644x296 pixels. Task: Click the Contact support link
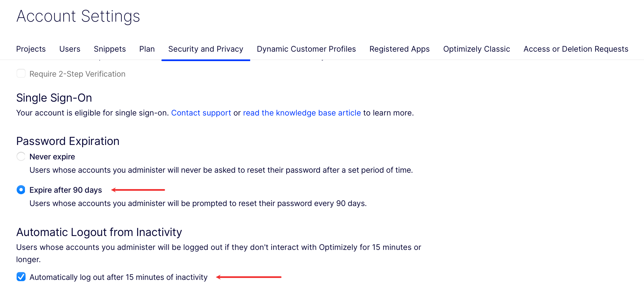pyautogui.click(x=201, y=113)
